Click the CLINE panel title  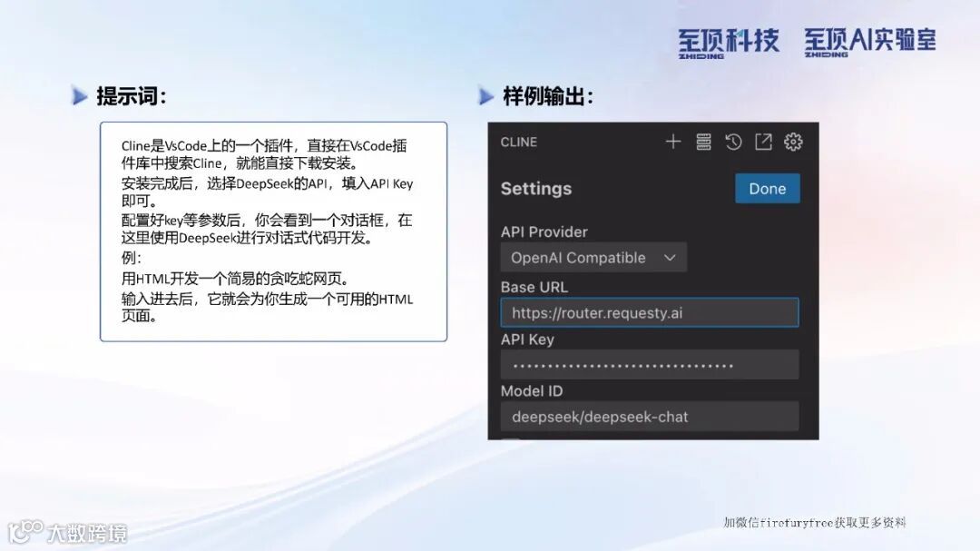[519, 142]
